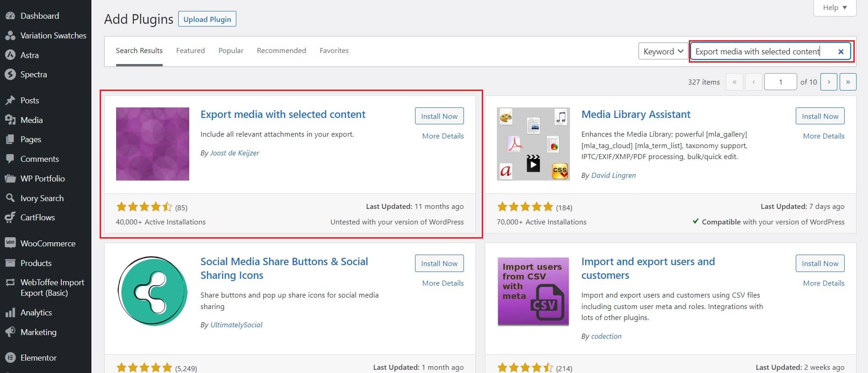The width and height of the screenshot is (868, 373).
Task: Open Media Library Assistant title link
Action: coord(636,114)
